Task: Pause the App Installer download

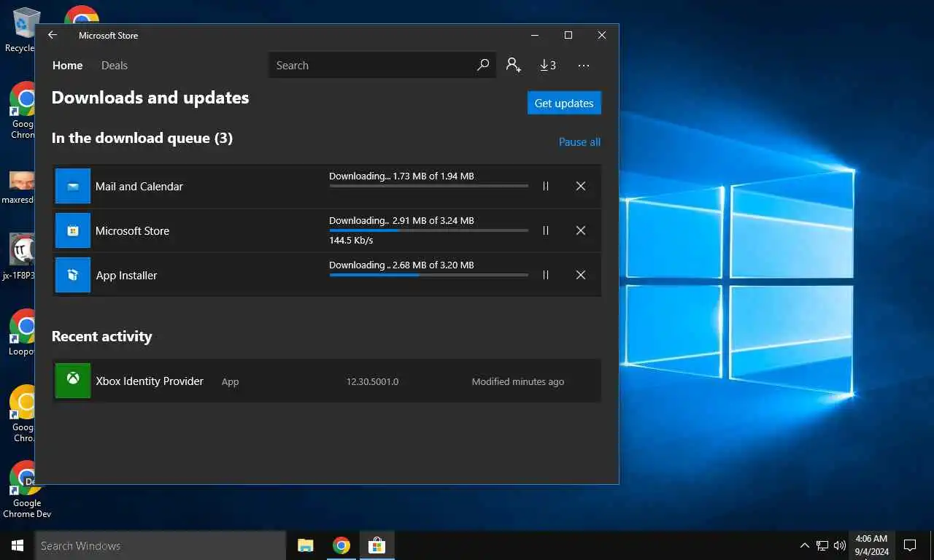Action: 546,275
